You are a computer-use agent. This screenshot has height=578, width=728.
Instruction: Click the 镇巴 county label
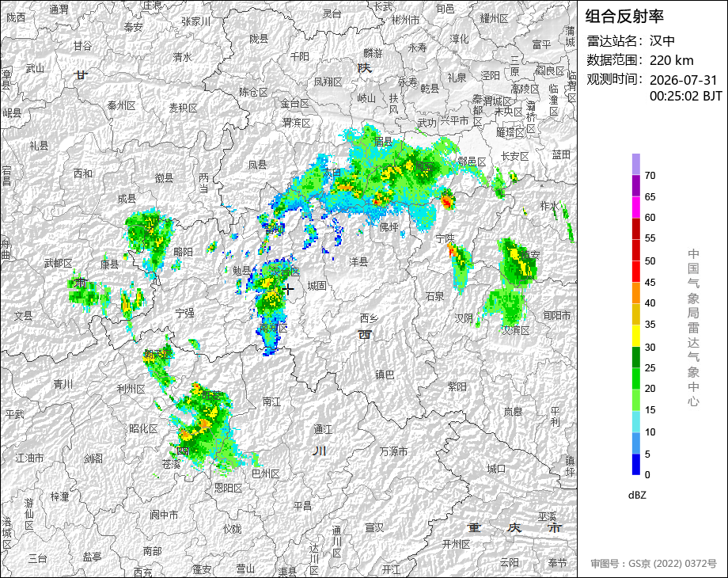pos(385,374)
